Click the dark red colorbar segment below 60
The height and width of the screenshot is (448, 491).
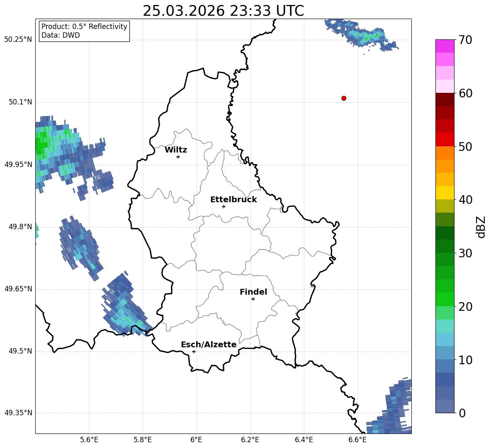tap(445, 99)
